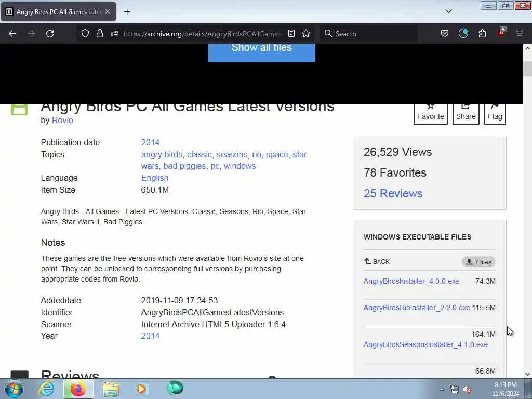This screenshot has height=399, width=532.
Task: Click the English language link
Action: 155,178
